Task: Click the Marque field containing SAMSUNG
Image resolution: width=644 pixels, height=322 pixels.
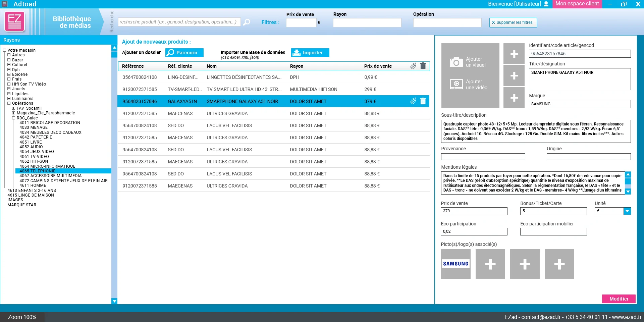Action: coord(580,104)
